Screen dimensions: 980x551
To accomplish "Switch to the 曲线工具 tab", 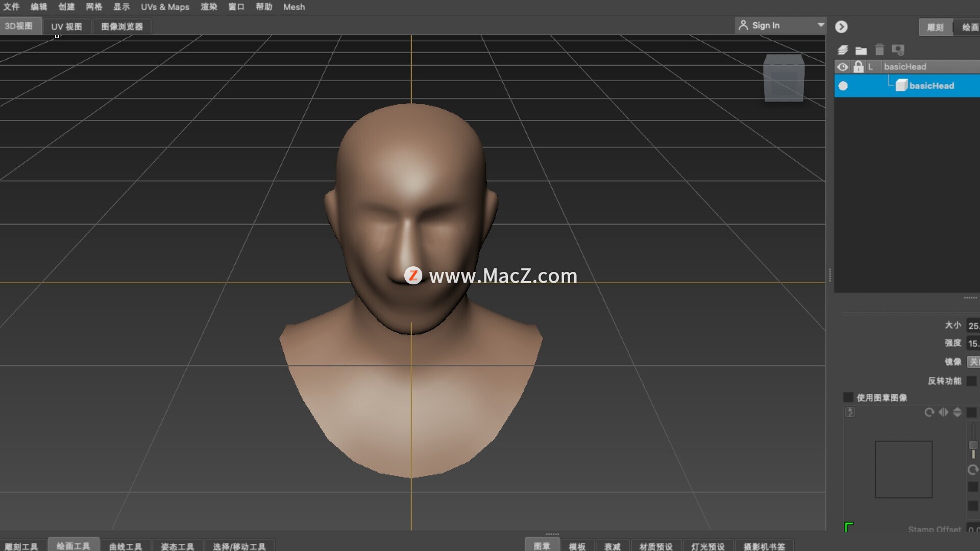I will pyautogui.click(x=126, y=546).
